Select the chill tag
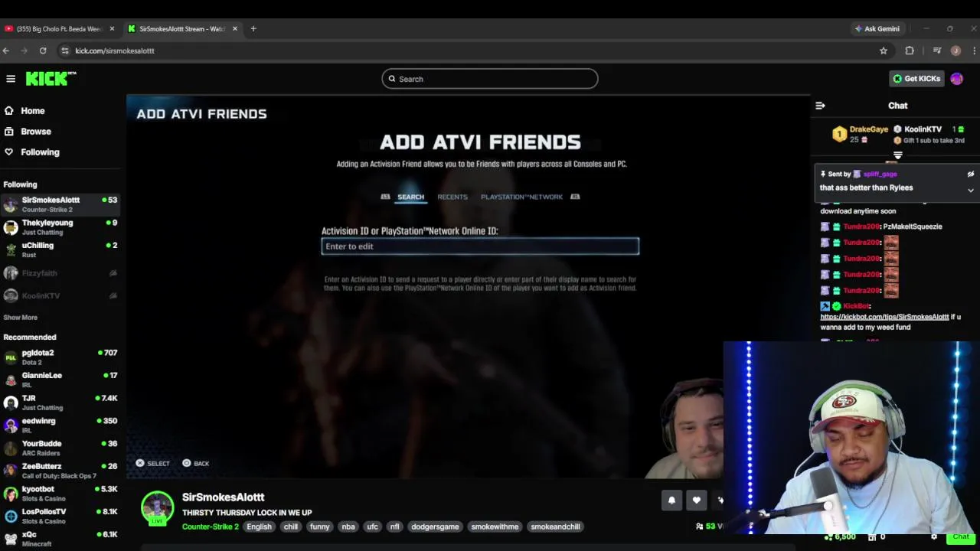Viewport: 980px width, 551px height. pos(291,527)
